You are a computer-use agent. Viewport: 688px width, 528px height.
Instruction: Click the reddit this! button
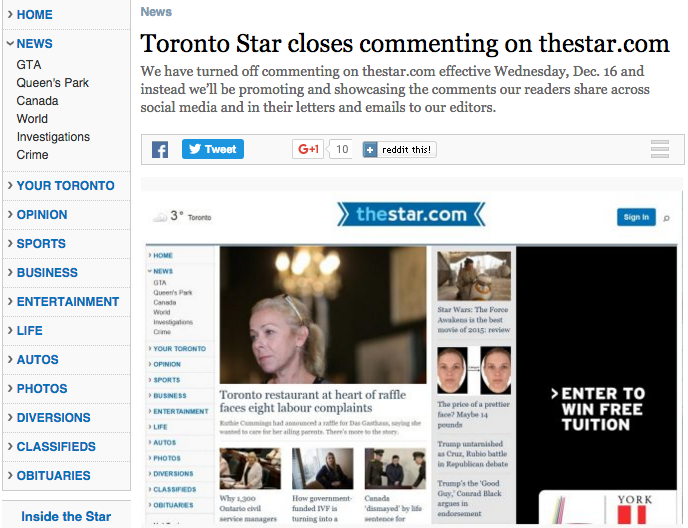pyautogui.click(x=399, y=150)
